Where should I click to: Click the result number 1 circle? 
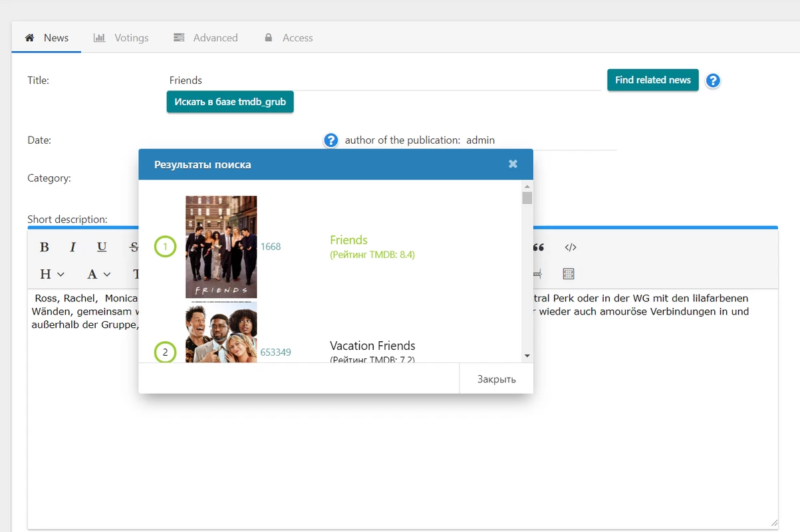pos(166,247)
